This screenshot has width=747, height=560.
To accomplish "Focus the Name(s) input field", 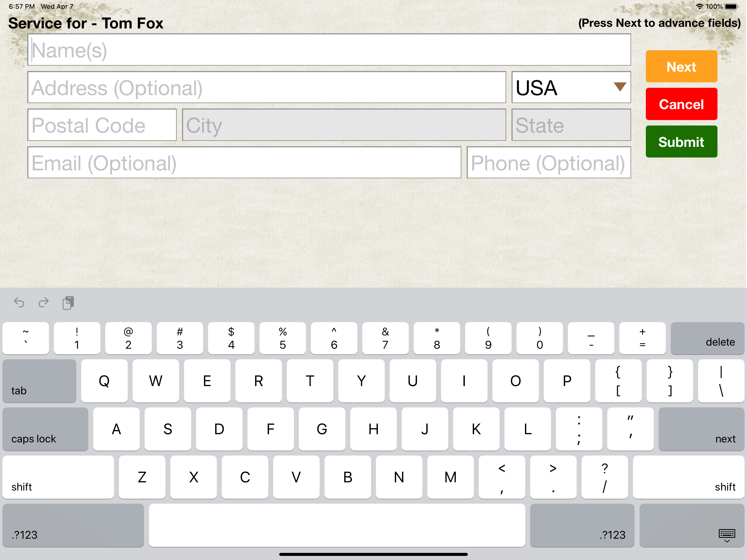I will coord(329,50).
